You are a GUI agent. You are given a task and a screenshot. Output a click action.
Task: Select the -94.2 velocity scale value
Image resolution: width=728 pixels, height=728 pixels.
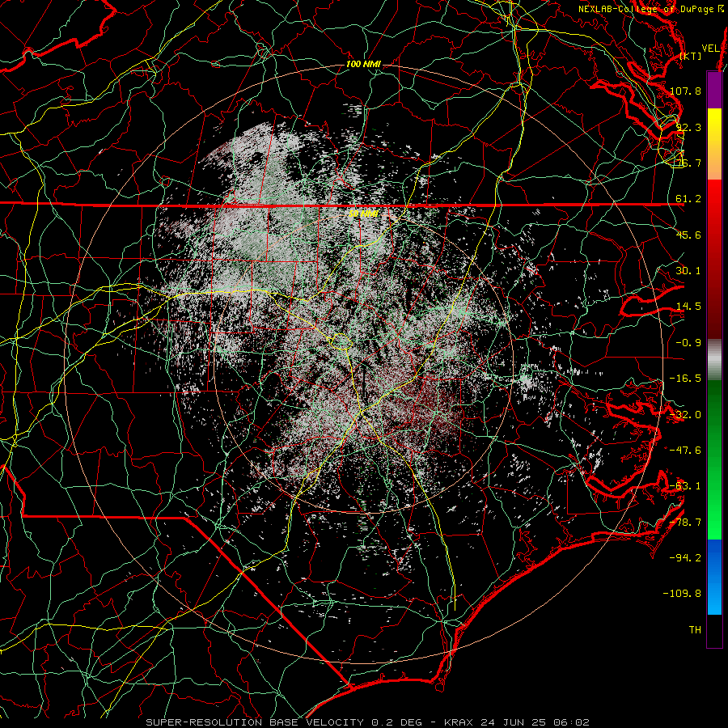(685, 558)
